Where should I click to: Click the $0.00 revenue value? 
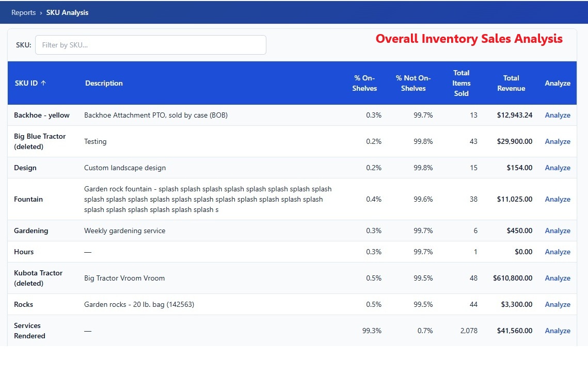[x=523, y=252]
